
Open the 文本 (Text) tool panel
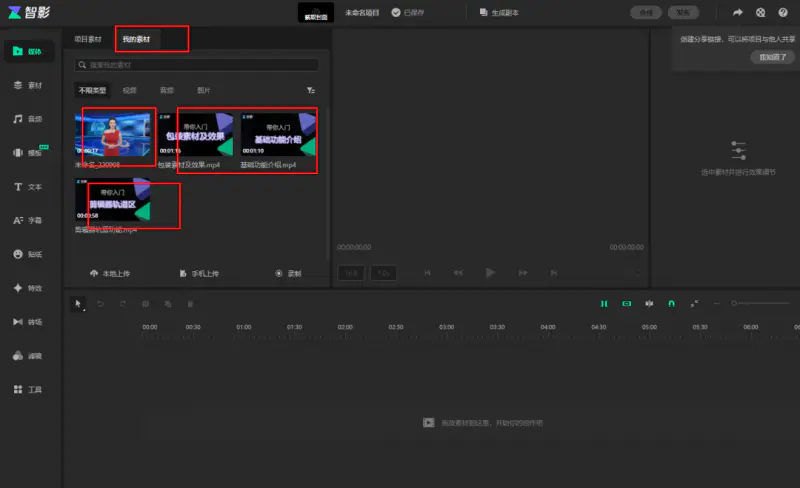(x=27, y=187)
